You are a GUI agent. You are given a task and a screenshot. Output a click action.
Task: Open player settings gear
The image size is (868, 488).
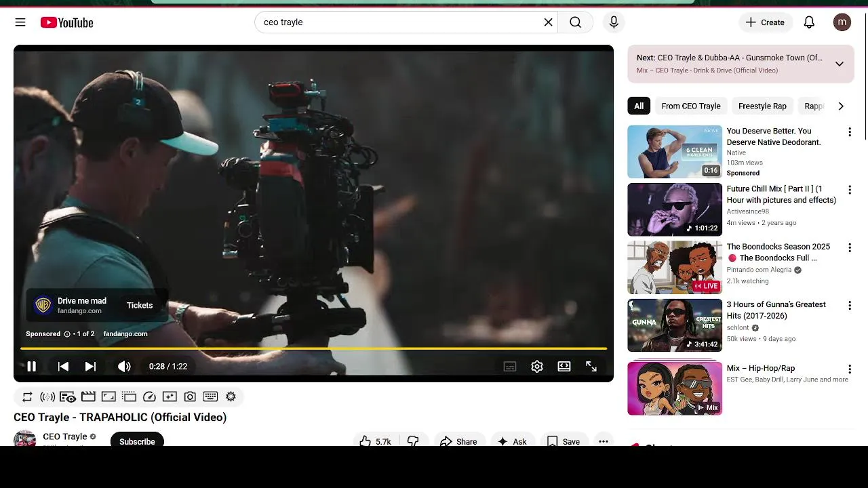pyautogui.click(x=537, y=366)
